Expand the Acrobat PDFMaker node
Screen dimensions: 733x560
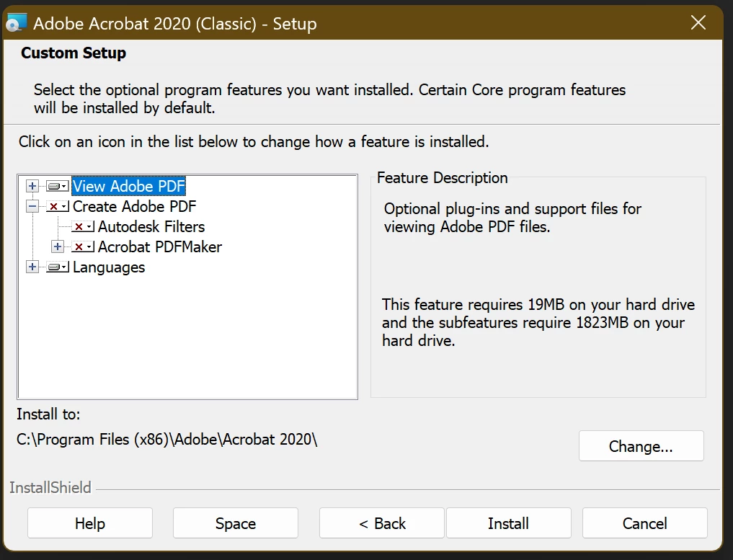(x=58, y=246)
